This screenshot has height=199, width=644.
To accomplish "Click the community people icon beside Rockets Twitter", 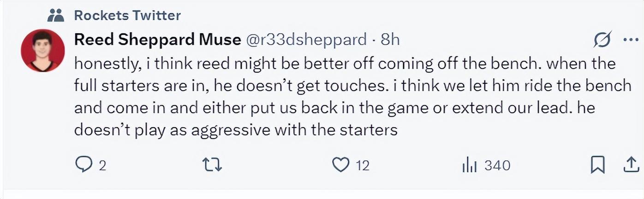I will [x=55, y=15].
